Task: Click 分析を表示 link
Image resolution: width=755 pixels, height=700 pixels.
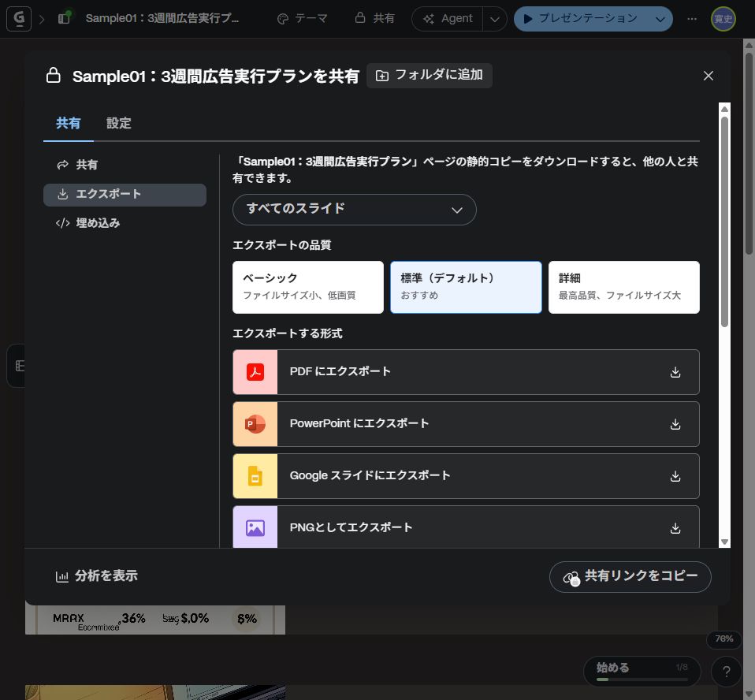Action: (97, 576)
